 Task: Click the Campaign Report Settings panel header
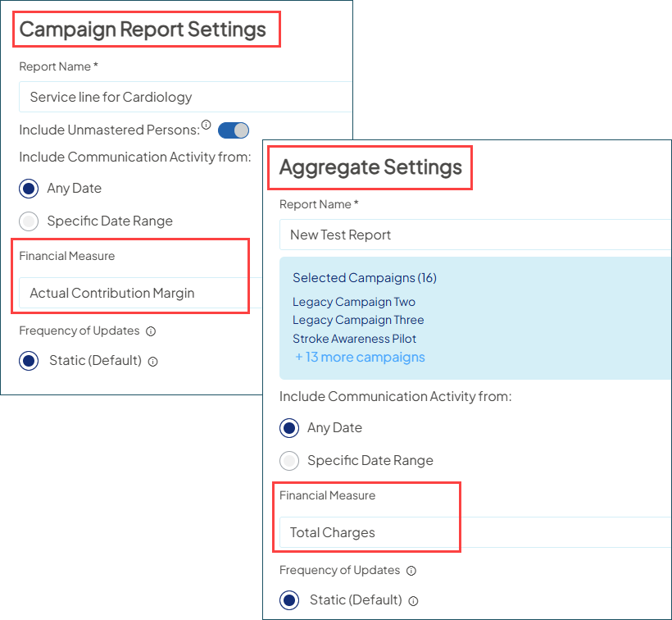(146, 29)
